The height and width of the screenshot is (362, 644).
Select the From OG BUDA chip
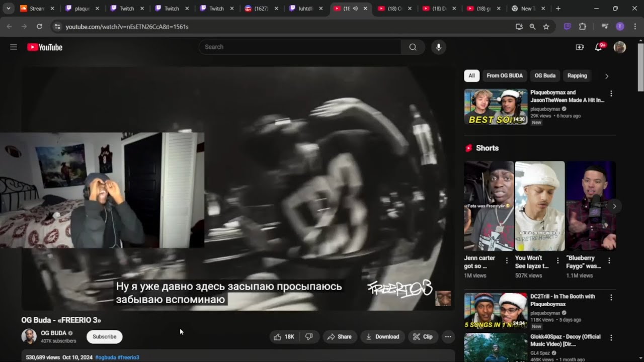505,76
